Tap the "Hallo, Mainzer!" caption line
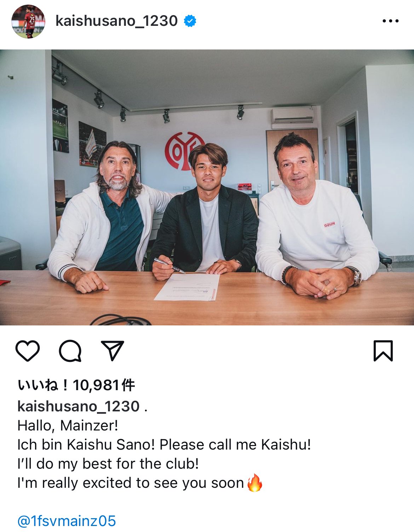Image resolution: width=414 pixels, height=532 pixels. 68,425
